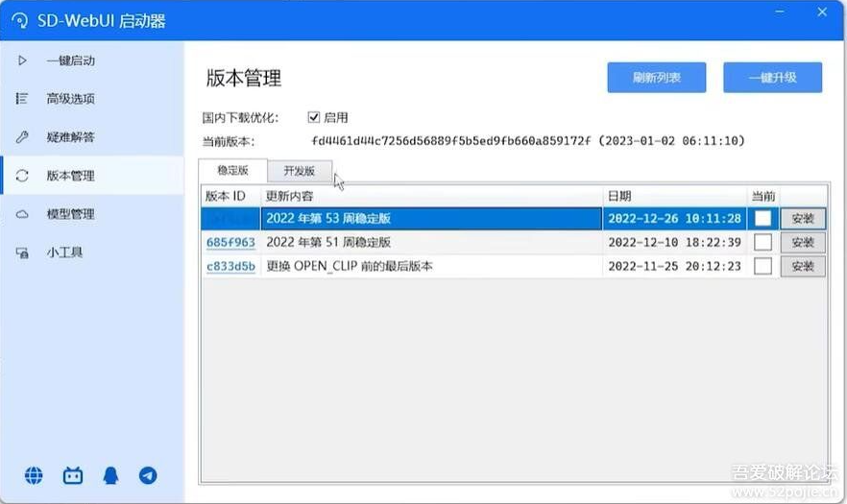Click the 一键升级 button
This screenshot has height=504, width=847.
pyautogui.click(x=772, y=77)
